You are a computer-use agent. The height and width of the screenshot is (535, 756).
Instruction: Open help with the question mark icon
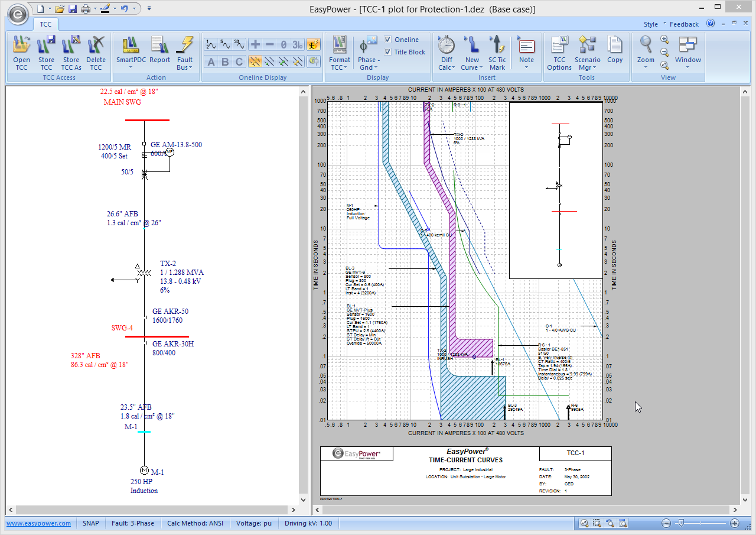(x=711, y=24)
